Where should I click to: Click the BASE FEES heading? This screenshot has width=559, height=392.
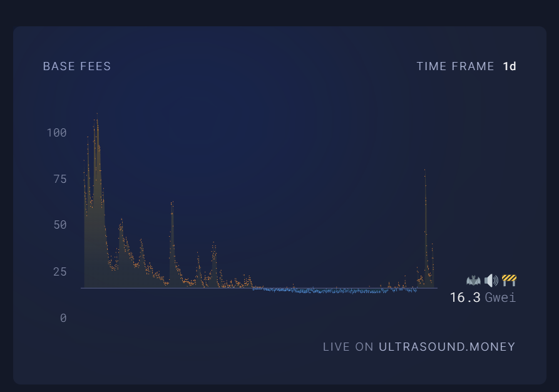click(x=77, y=66)
